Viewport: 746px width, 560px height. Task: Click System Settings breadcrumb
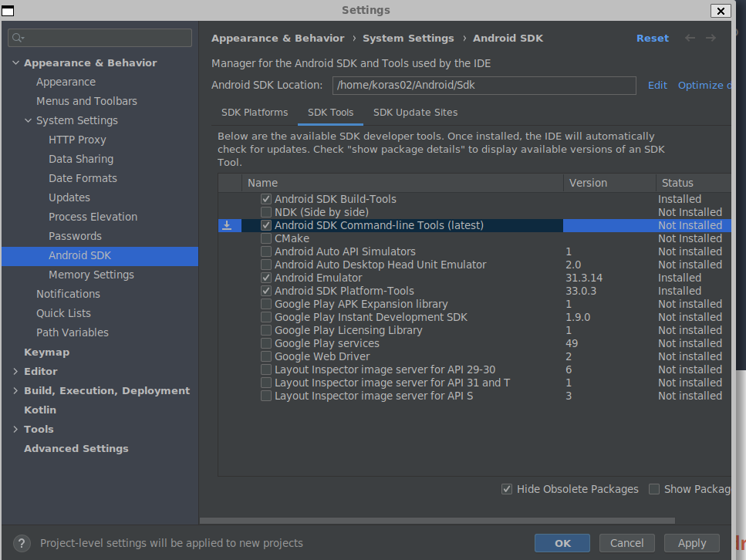(x=408, y=38)
